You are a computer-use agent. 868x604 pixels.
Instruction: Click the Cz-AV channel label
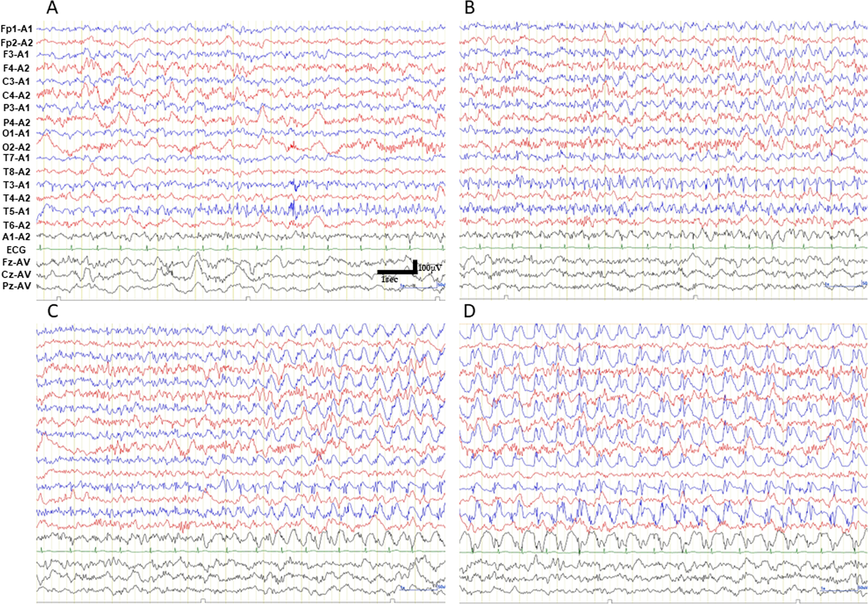(16, 274)
